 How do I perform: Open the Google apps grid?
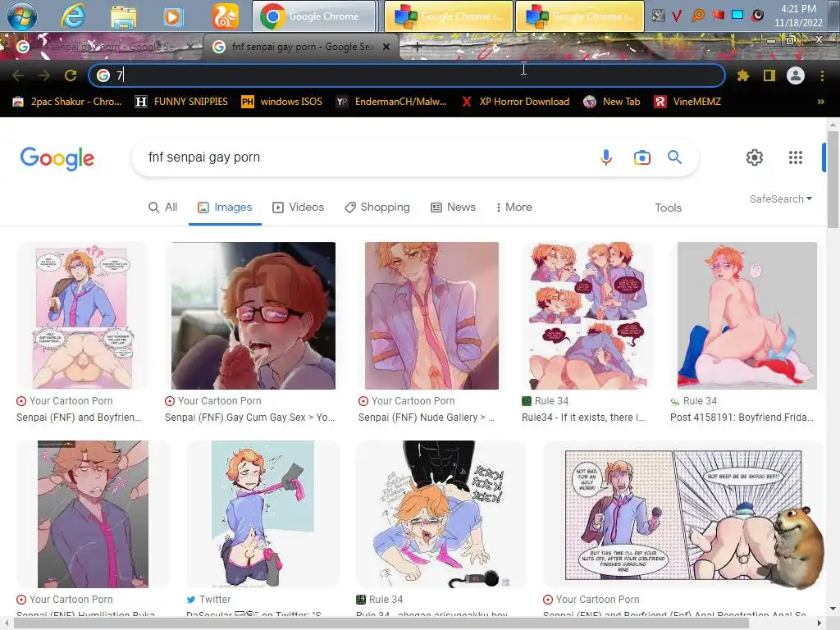tap(796, 157)
